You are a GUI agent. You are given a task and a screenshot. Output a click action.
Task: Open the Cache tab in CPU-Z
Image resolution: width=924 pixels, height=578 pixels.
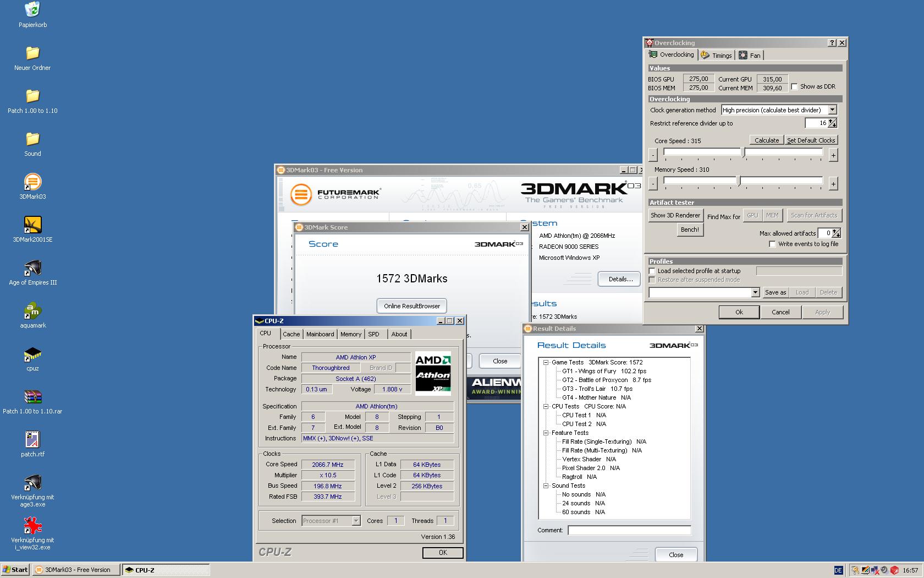[x=291, y=334]
